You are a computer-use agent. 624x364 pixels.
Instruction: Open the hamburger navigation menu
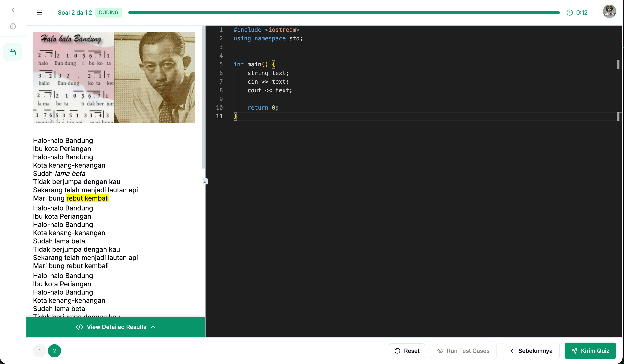pos(39,12)
